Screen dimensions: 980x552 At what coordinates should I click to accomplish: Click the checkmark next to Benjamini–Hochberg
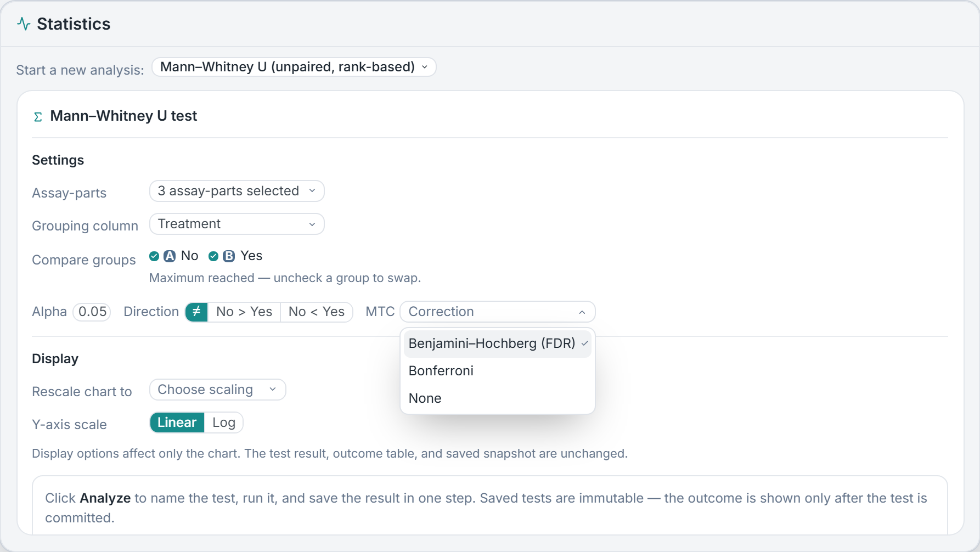click(x=585, y=343)
